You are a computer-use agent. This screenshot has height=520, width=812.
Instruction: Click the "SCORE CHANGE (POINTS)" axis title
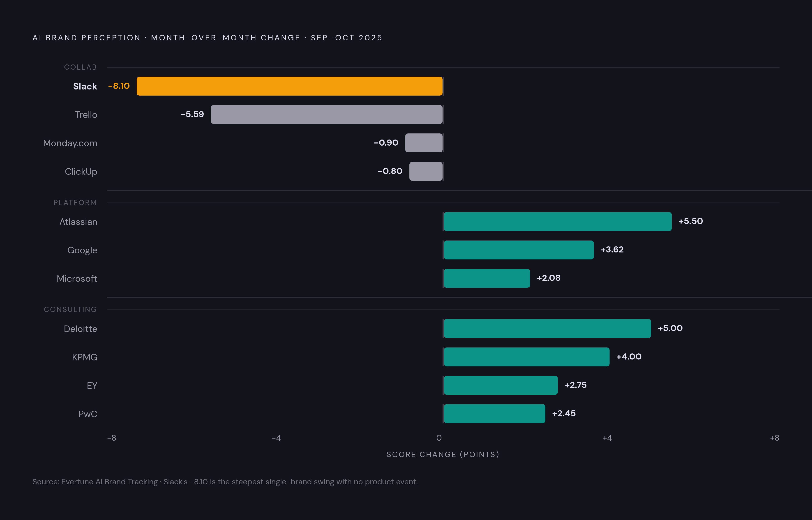point(443,454)
